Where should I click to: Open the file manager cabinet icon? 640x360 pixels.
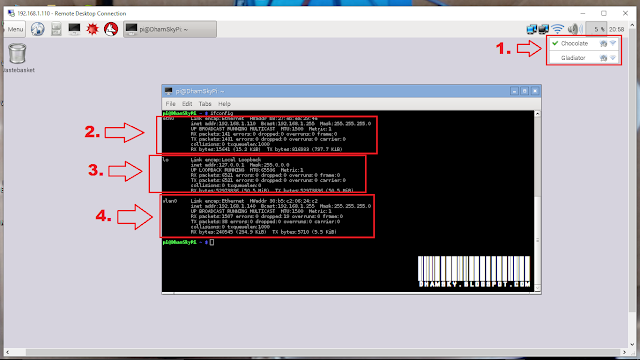point(56,29)
